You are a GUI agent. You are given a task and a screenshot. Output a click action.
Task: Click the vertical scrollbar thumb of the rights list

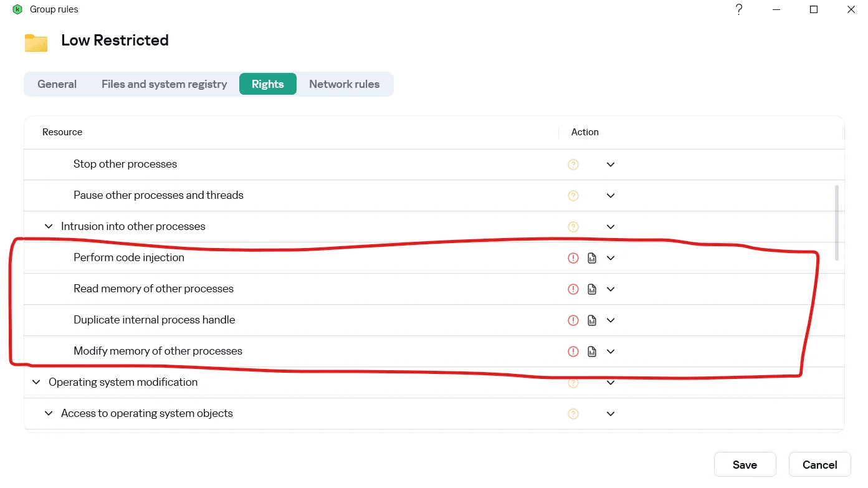click(836, 222)
